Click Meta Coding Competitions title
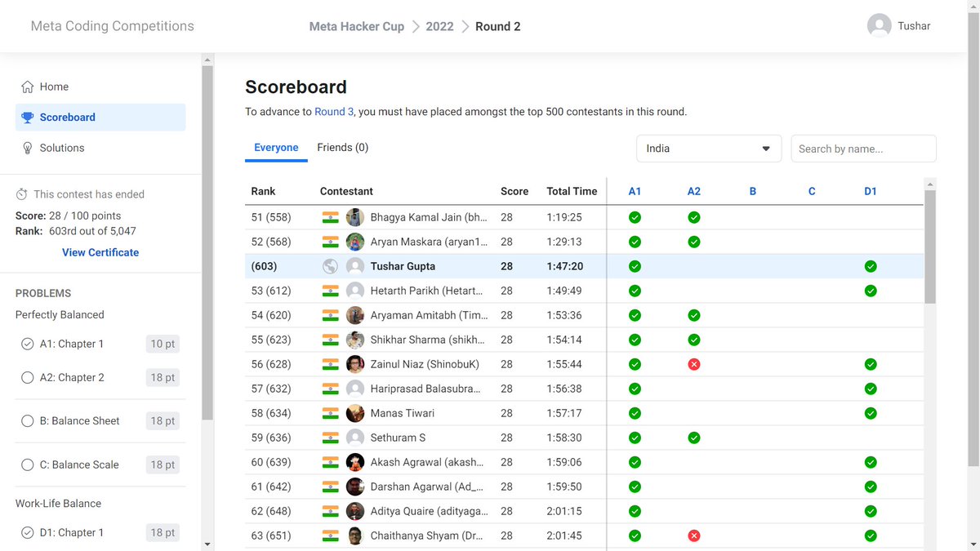 pos(113,26)
